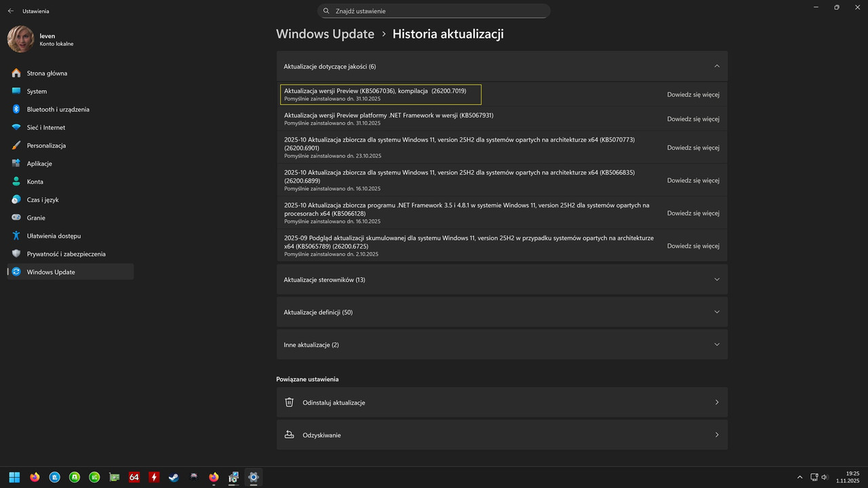
Task: Select Ułatwienia dostępu in the sidebar
Action: tap(71, 236)
